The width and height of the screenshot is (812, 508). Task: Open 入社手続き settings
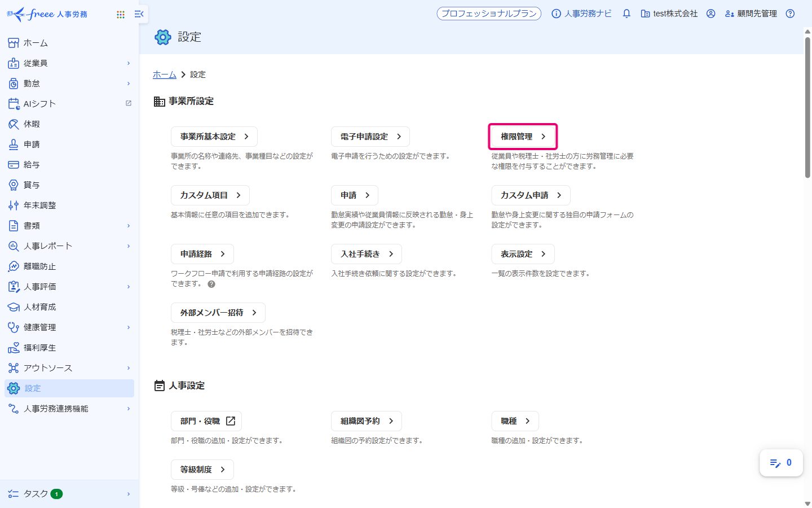[367, 254]
